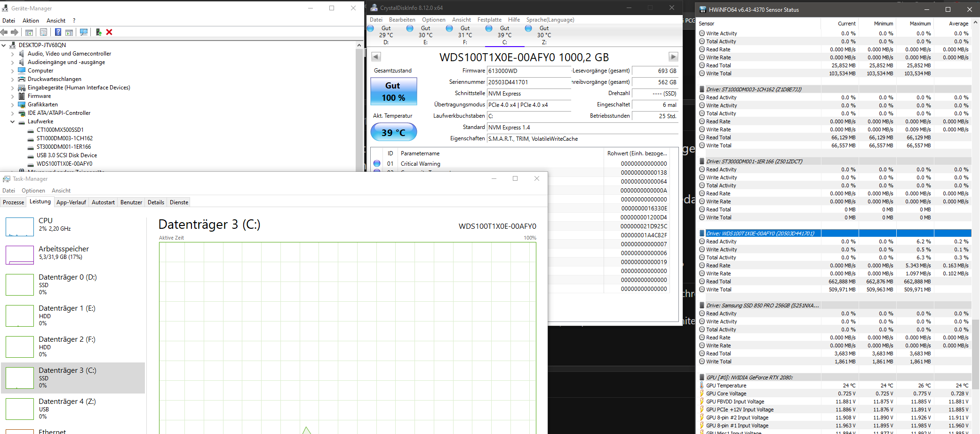Select Datenträger 0 (D:) in Task-Manager sidebar
This screenshot has width=980, height=434.
tap(73, 284)
